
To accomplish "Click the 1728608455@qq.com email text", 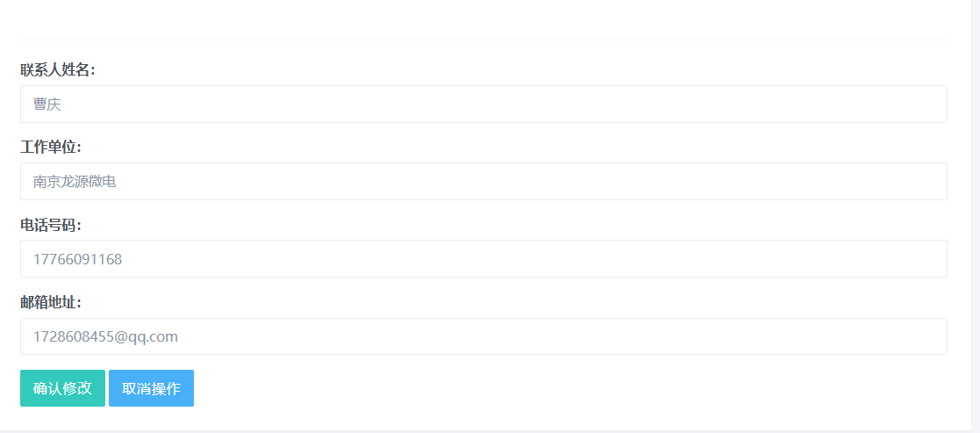I will pyautogui.click(x=105, y=336).
